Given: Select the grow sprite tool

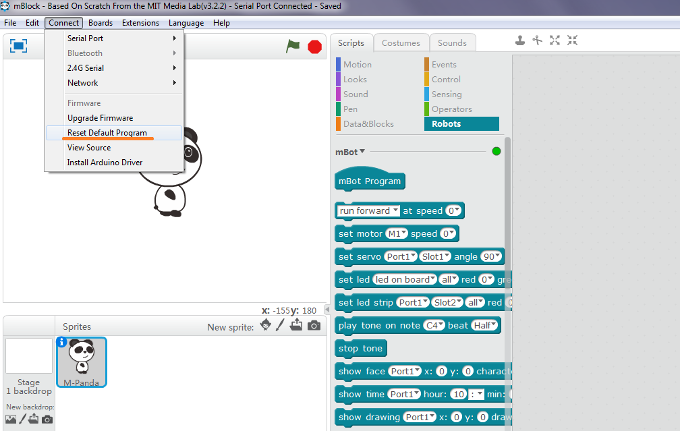Looking at the screenshot, I should pyautogui.click(x=555, y=41).
